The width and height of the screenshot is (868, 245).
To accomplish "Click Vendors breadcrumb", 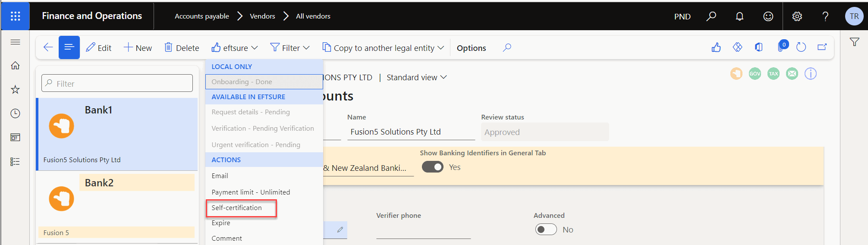I will [x=262, y=16].
